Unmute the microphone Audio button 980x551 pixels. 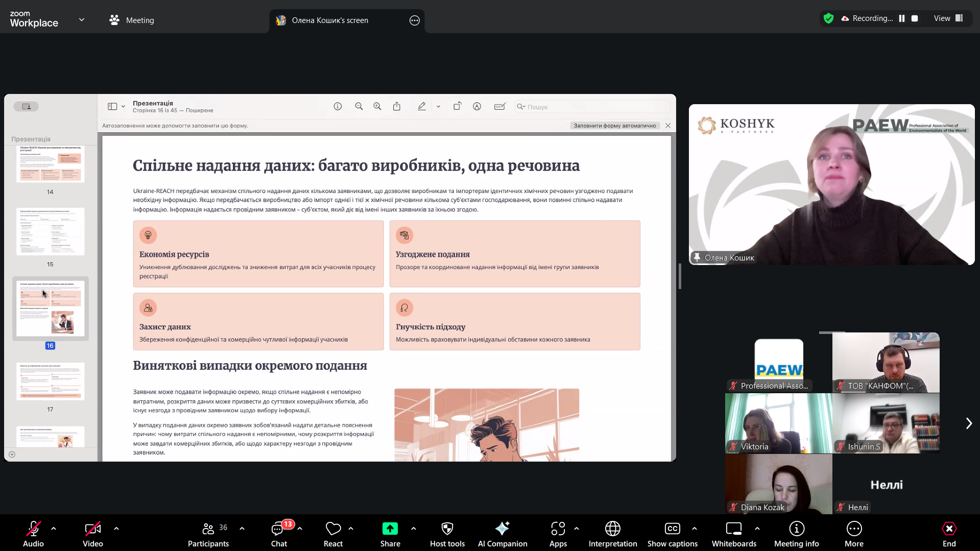(33, 534)
